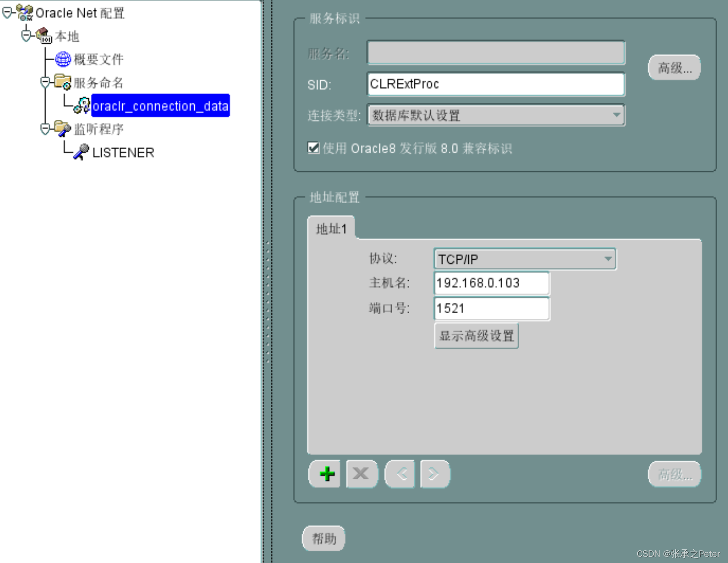Select the 概要文件 globe icon
The image size is (728, 563).
tap(63, 59)
